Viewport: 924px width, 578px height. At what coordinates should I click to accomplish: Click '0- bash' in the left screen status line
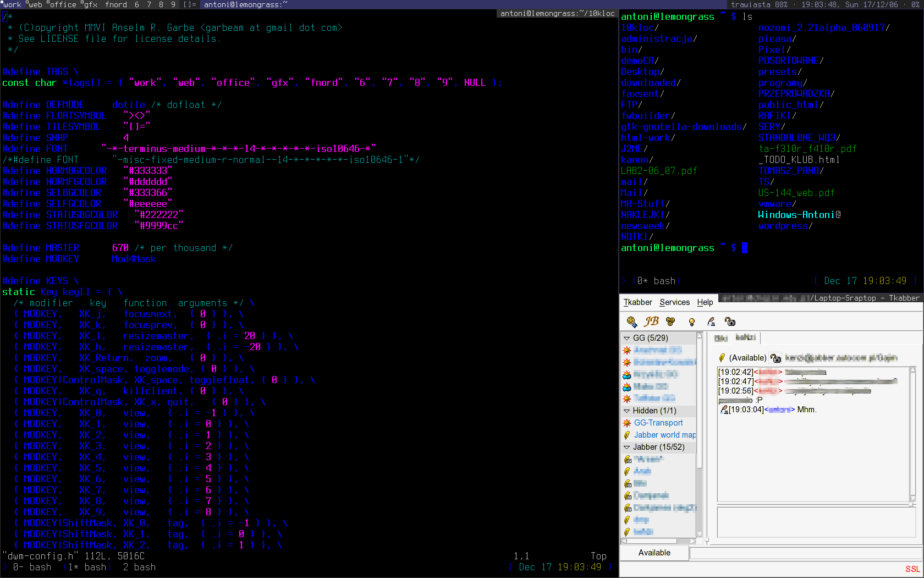tap(32, 567)
